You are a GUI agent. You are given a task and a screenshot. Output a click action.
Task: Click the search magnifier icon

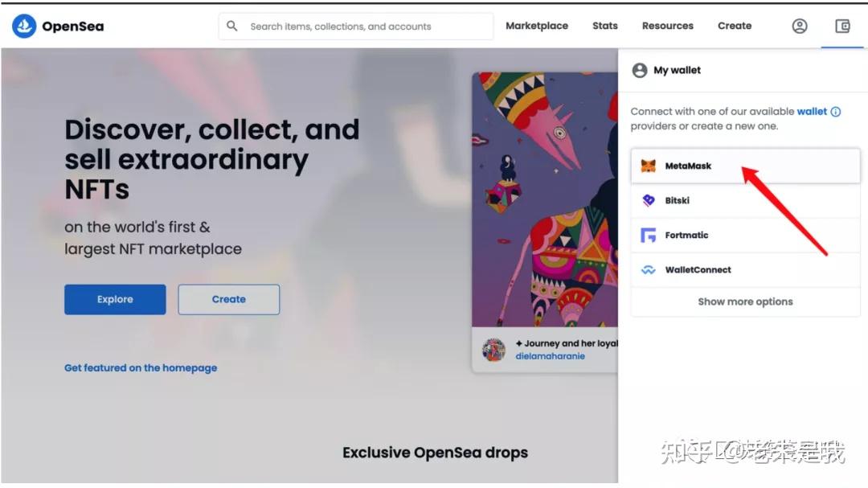click(232, 26)
